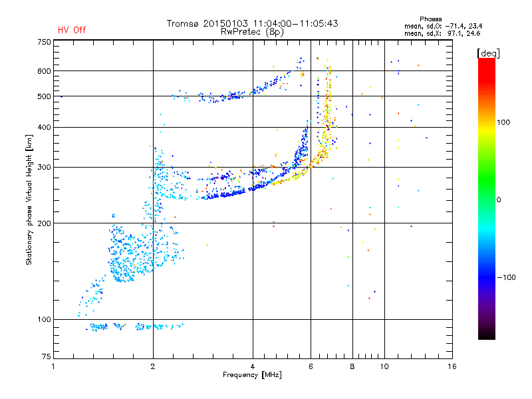Click the '[deg]' colorbar unit label
Viewport: 532px width, 399px height.
point(488,53)
